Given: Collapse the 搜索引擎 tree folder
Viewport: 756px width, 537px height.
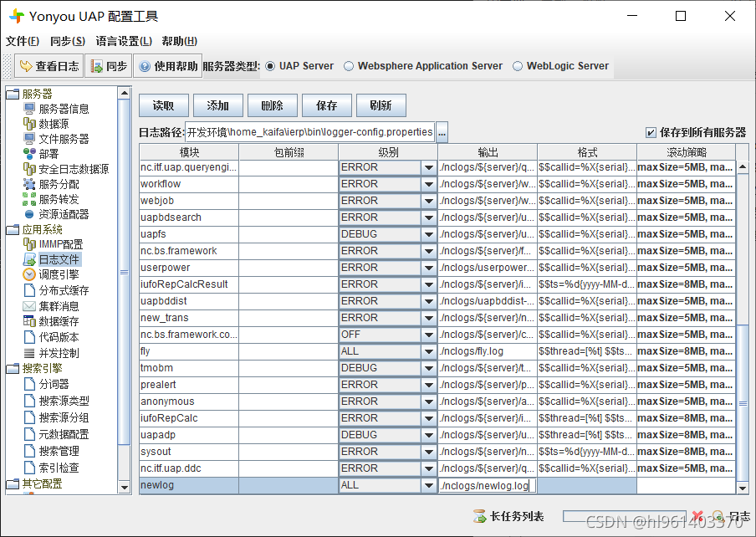Looking at the screenshot, I should pyautogui.click(x=13, y=369).
